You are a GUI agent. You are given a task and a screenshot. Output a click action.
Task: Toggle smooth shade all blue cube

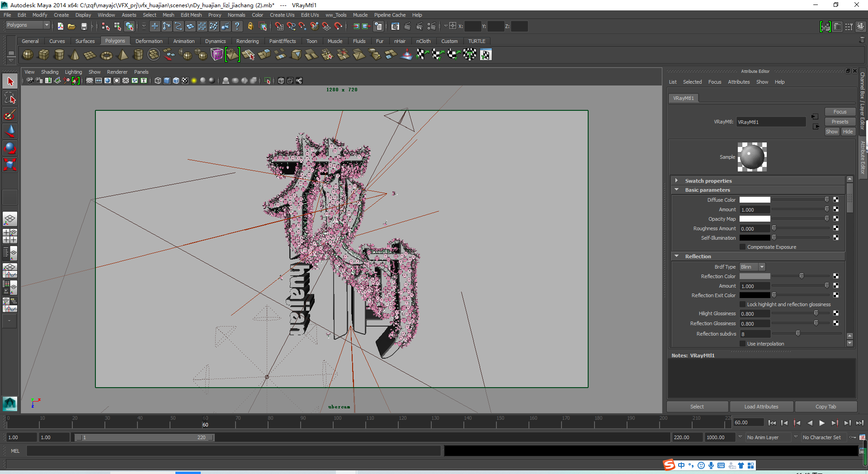click(x=167, y=81)
